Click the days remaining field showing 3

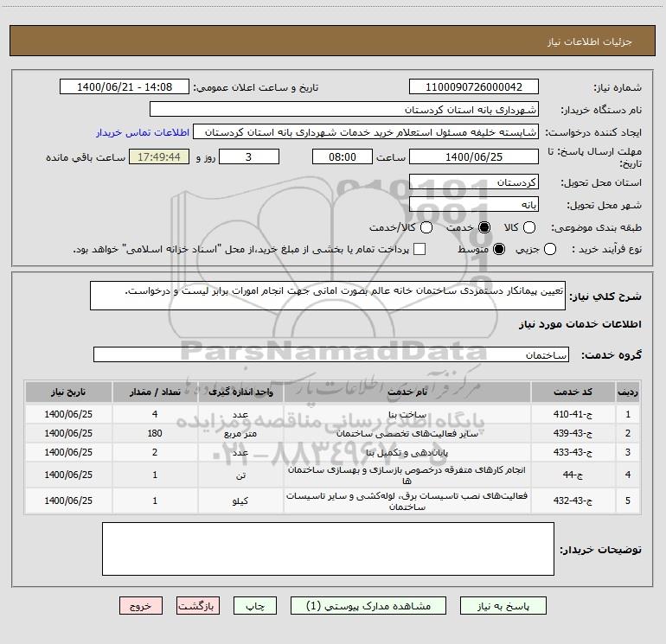point(249,156)
